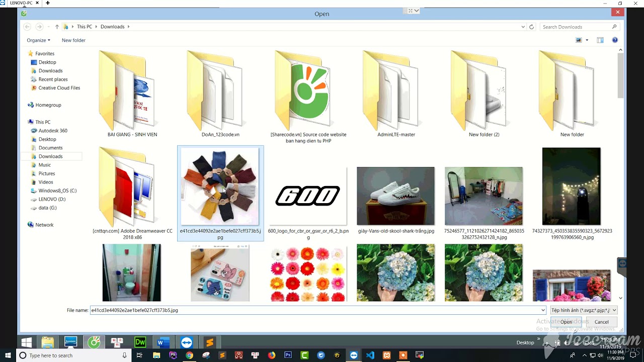Select the Vans old skool shark image
The height and width of the screenshot is (362, 644).
pos(396,196)
